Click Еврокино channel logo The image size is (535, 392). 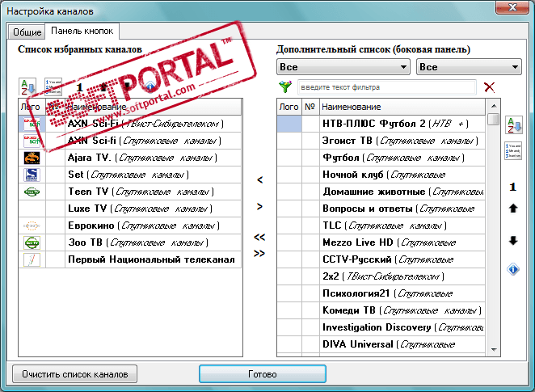32,226
